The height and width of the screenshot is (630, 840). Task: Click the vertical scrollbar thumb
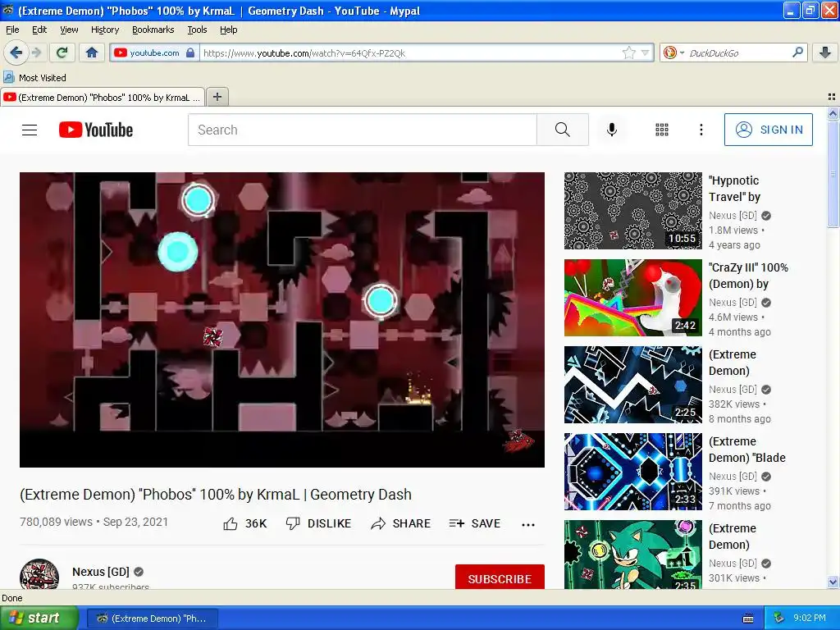pyautogui.click(x=833, y=174)
